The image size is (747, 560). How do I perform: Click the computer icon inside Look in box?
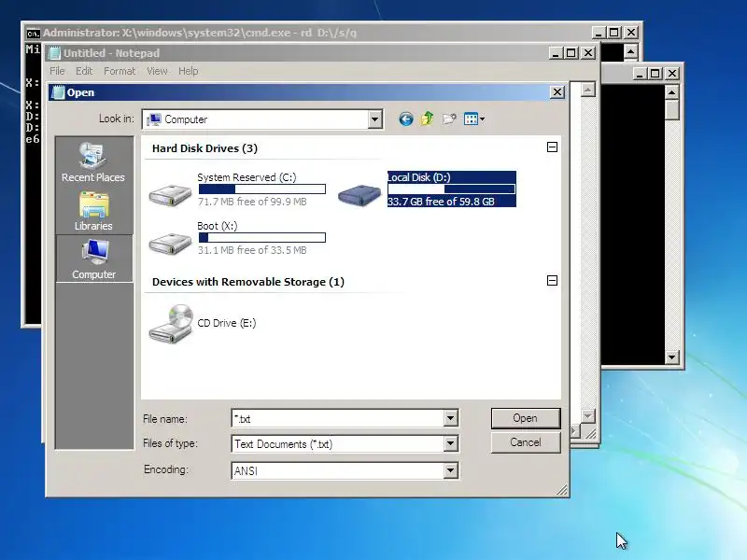coord(153,119)
